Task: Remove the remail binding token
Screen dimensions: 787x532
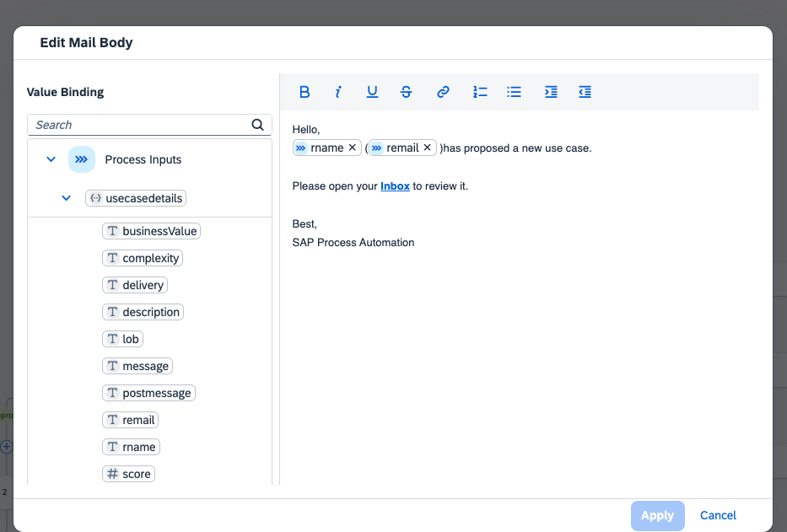Action: (x=427, y=148)
